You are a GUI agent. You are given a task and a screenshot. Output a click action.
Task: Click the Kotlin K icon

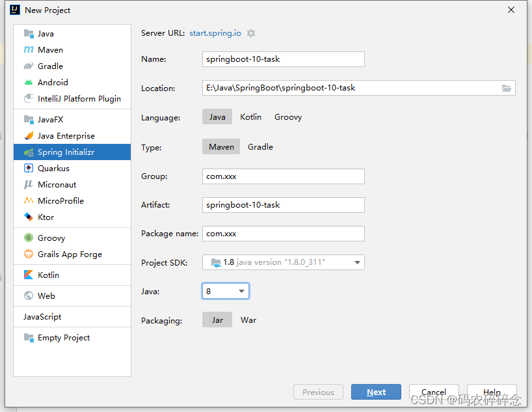click(29, 275)
